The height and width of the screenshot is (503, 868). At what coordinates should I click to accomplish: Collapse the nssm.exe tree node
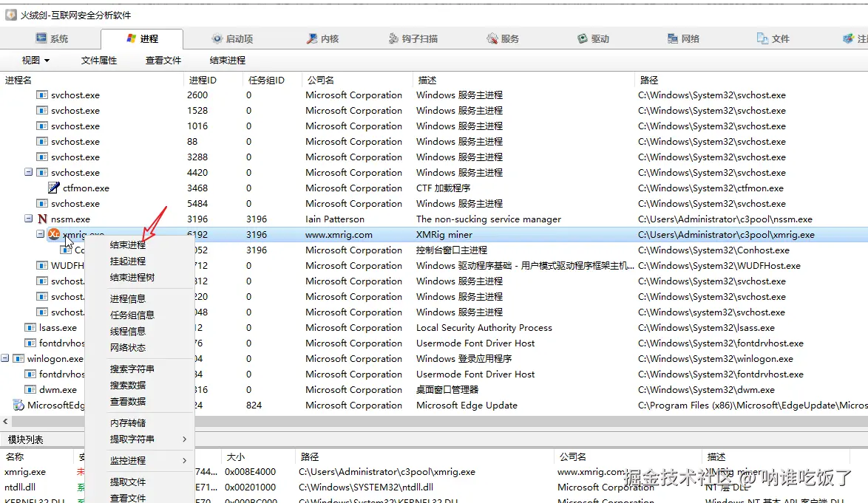pos(28,219)
